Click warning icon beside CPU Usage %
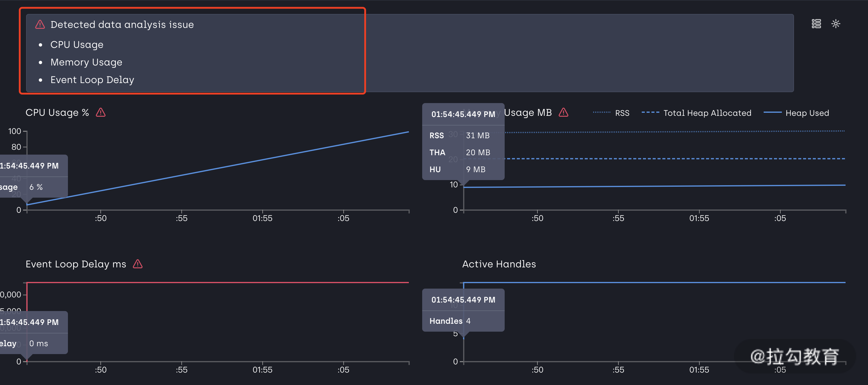 100,112
